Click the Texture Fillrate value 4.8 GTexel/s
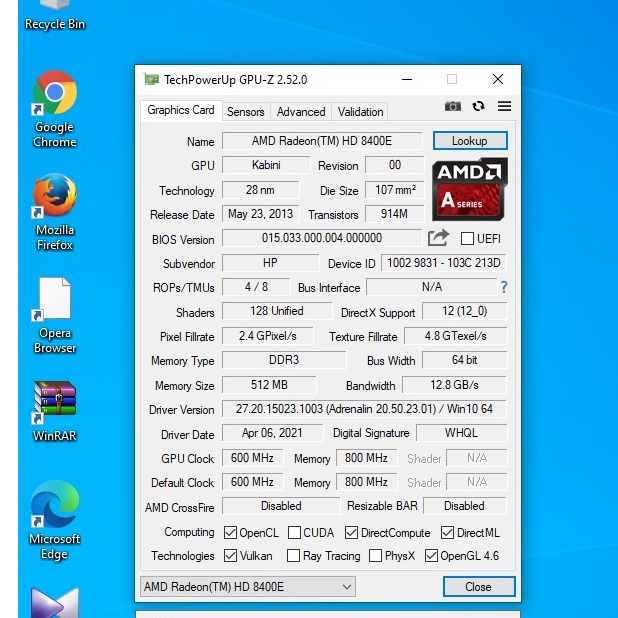618x618 pixels. coord(456,336)
